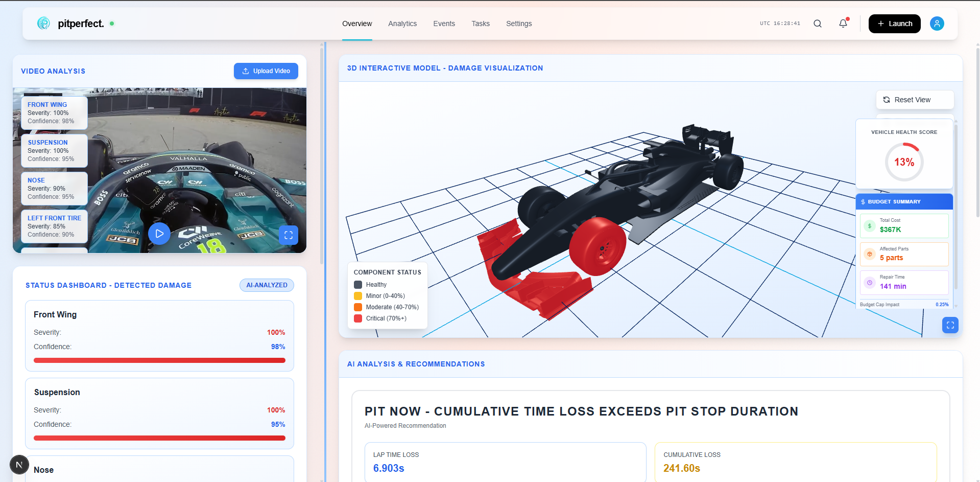Click the Total Cost dollar icon

(870, 226)
